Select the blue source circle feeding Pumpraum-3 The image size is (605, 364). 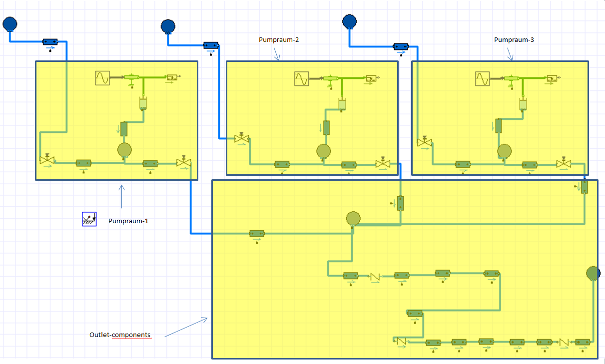(350, 21)
